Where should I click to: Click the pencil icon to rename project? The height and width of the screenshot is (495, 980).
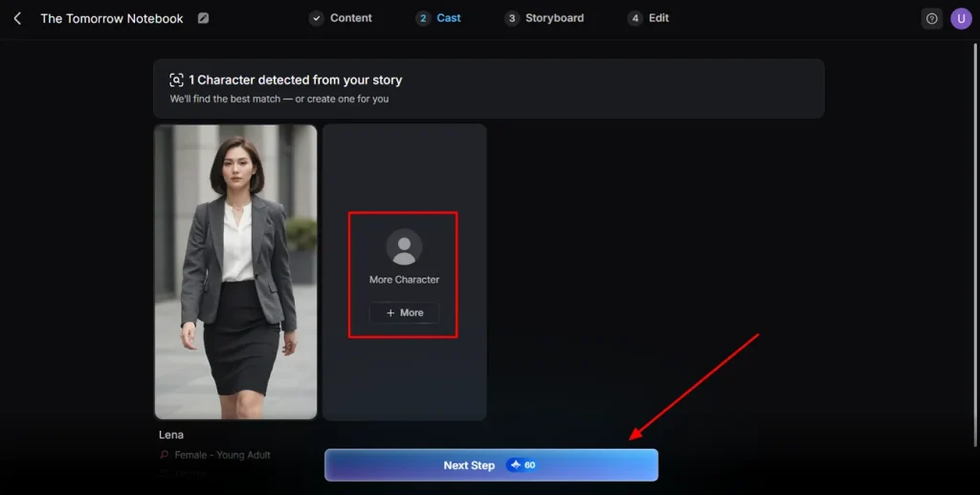point(203,18)
